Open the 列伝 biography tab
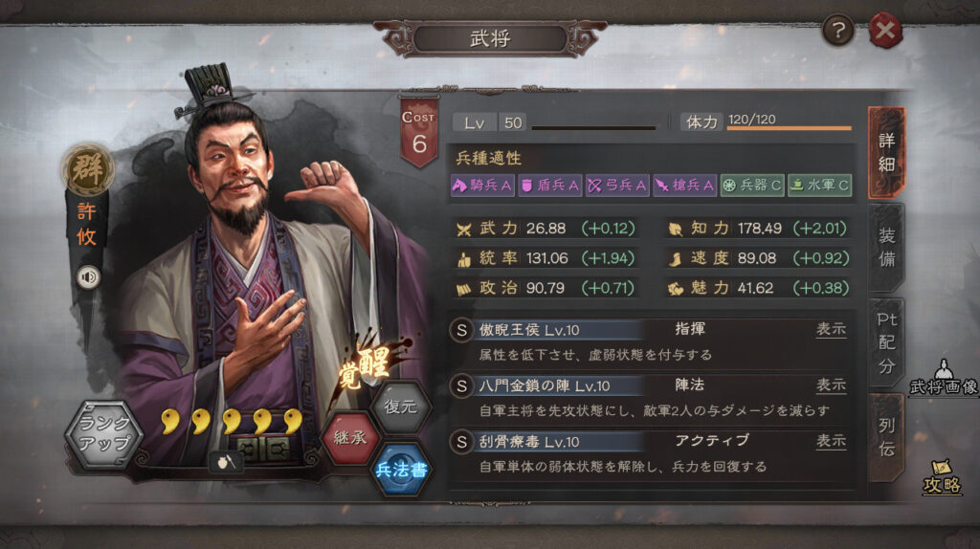The height and width of the screenshot is (549, 980). [887, 437]
